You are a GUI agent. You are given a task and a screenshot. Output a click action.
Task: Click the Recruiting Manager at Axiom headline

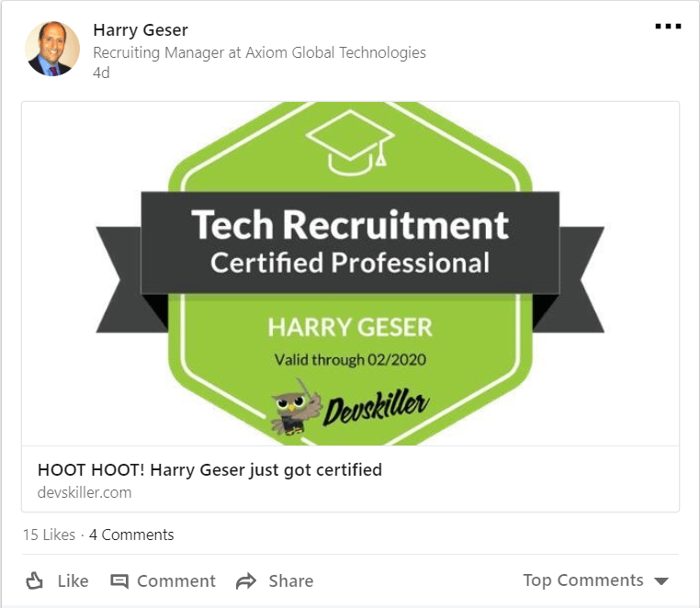pyautogui.click(x=259, y=52)
